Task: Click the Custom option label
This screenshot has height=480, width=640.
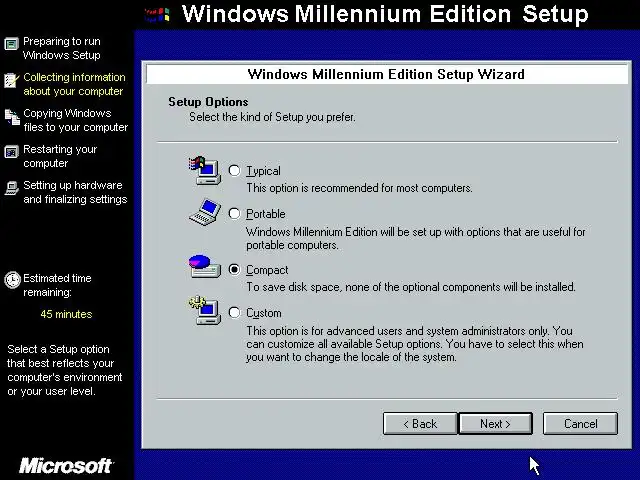Action: point(264,313)
